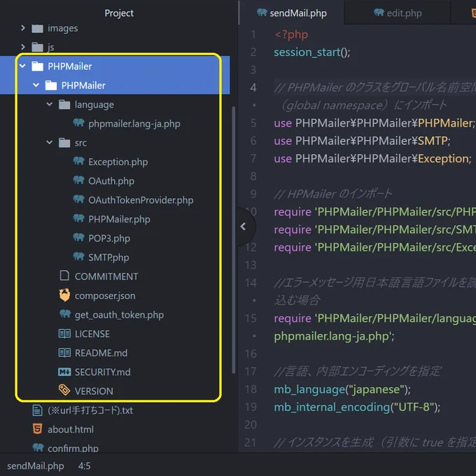This screenshot has width=476, height=476.
Task: Open SECURITY.md file name in the tree
Action: coord(103,372)
